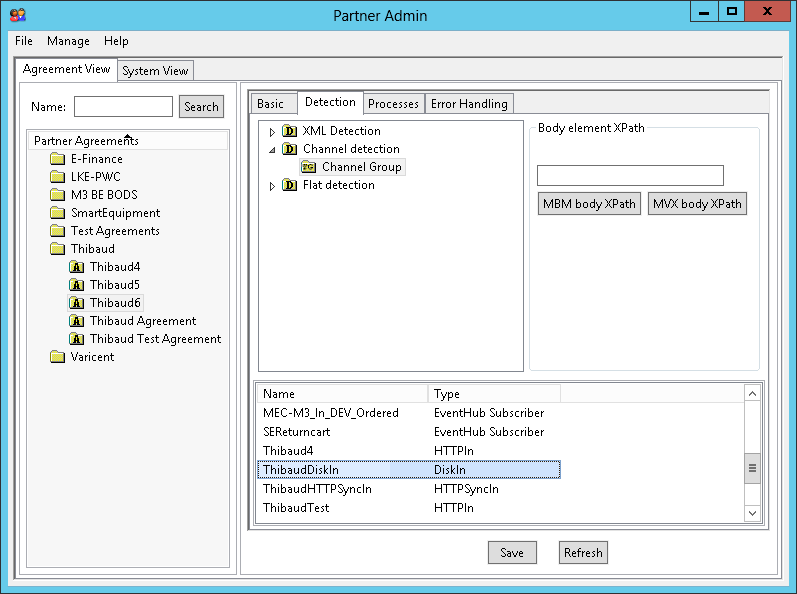Click the XML Detection node icon
797x594 pixels.
click(x=289, y=131)
